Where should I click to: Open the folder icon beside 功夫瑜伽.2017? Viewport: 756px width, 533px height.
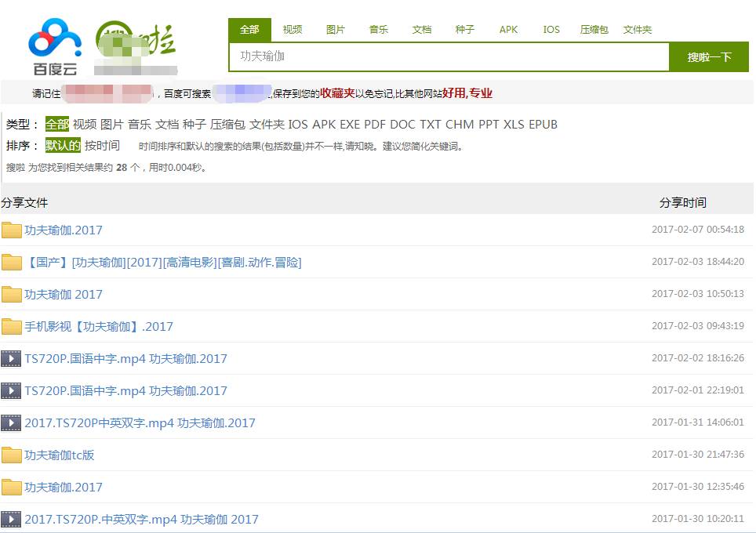[x=11, y=230]
